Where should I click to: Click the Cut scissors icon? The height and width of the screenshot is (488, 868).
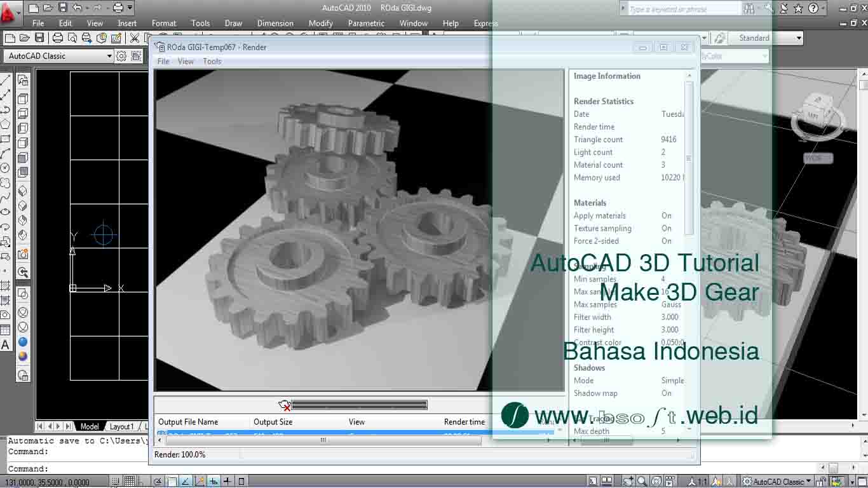(x=135, y=38)
